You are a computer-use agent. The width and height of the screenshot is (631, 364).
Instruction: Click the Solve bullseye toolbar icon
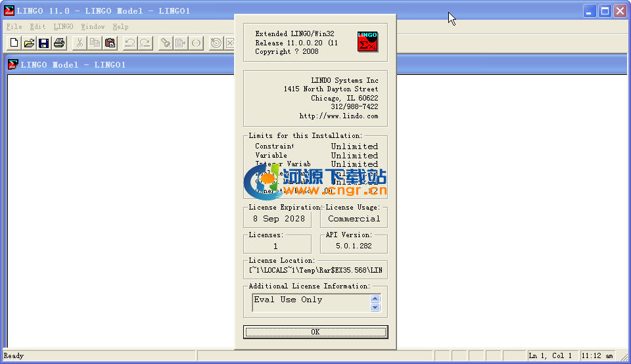coord(216,43)
